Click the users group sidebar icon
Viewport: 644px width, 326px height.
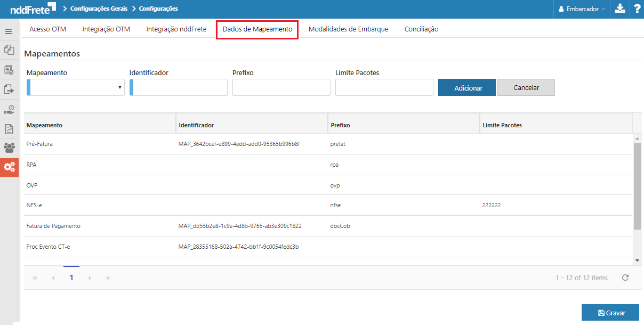tap(9, 148)
